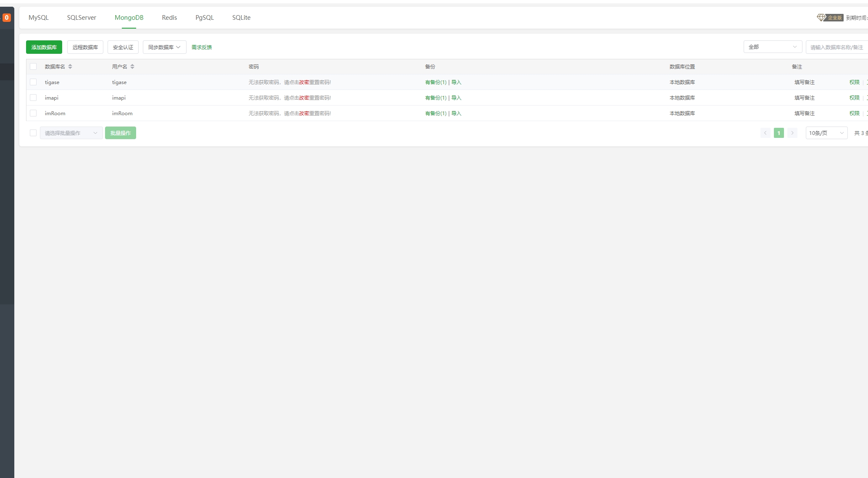Check the imRoom row checkbox
The image size is (868, 478).
(x=33, y=113)
